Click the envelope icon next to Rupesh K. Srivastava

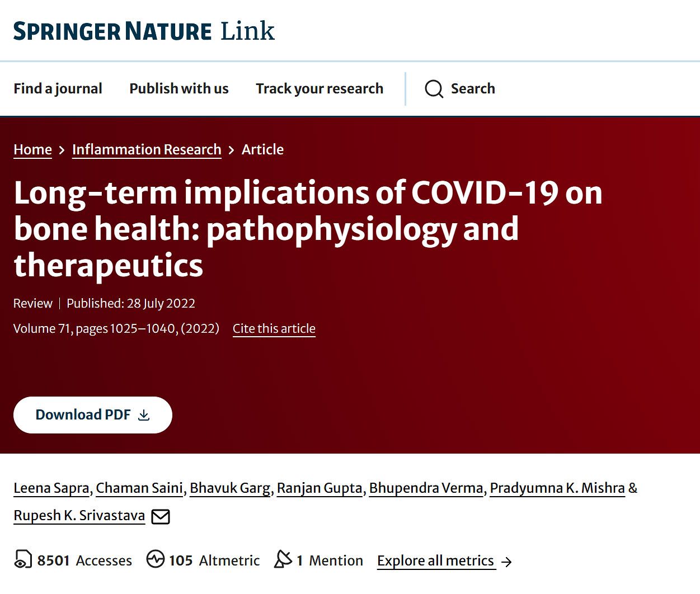pos(161,516)
